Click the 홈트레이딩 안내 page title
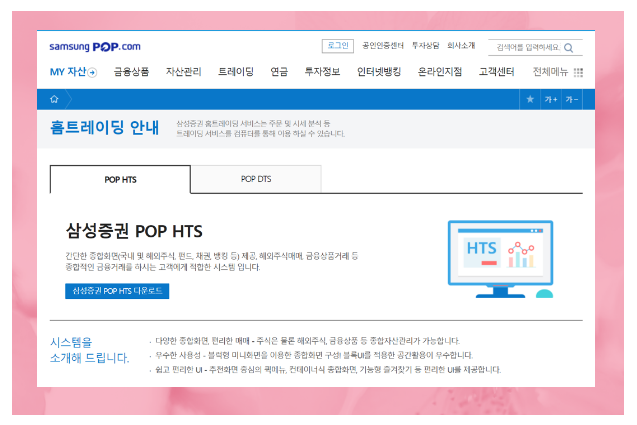Image resolution: width=637 pixels, height=425 pixels. (104, 128)
